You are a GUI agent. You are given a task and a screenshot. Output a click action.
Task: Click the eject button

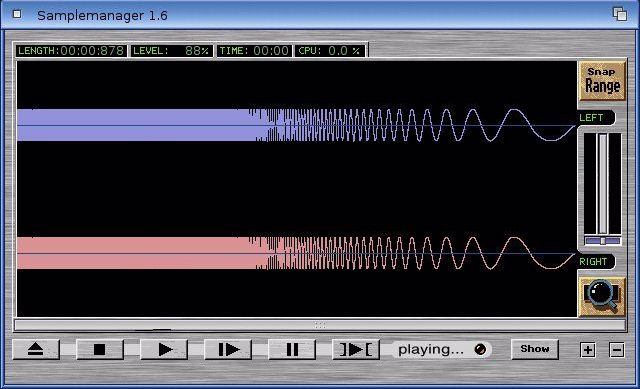36,349
